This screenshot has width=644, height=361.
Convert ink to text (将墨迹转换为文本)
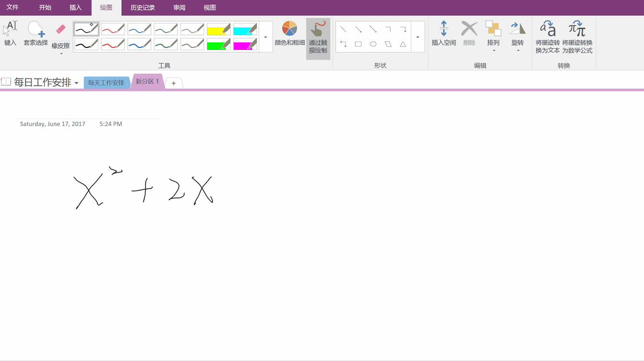tap(547, 37)
